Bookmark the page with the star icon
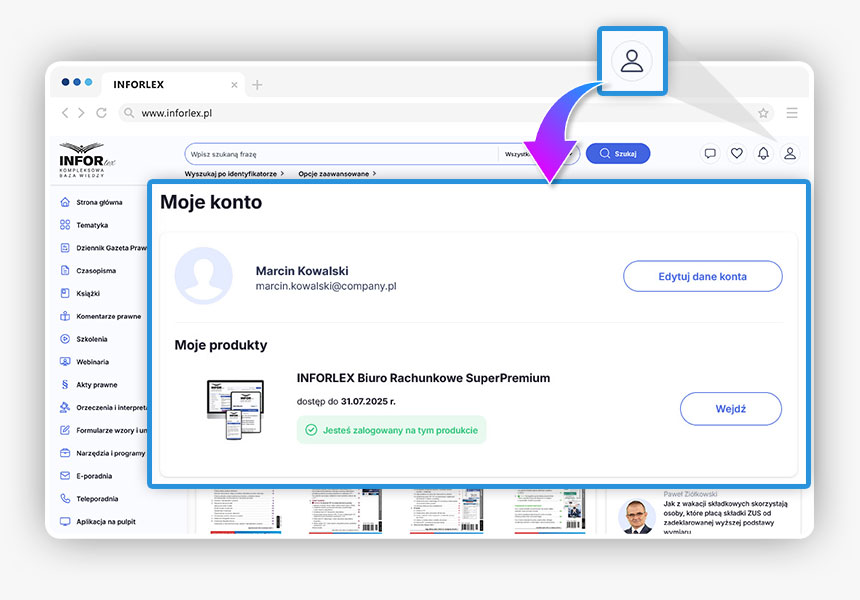860x600 pixels. (763, 113)
